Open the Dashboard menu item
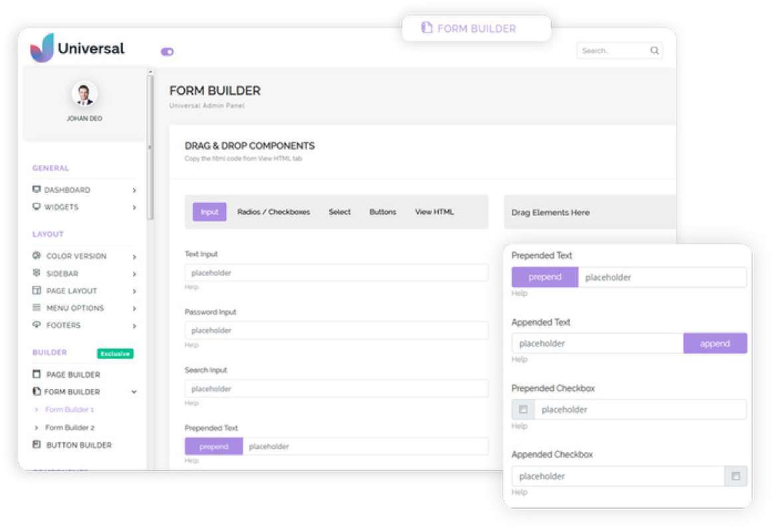The height and width of the screenshot is (532, 776). click(67, 190)
